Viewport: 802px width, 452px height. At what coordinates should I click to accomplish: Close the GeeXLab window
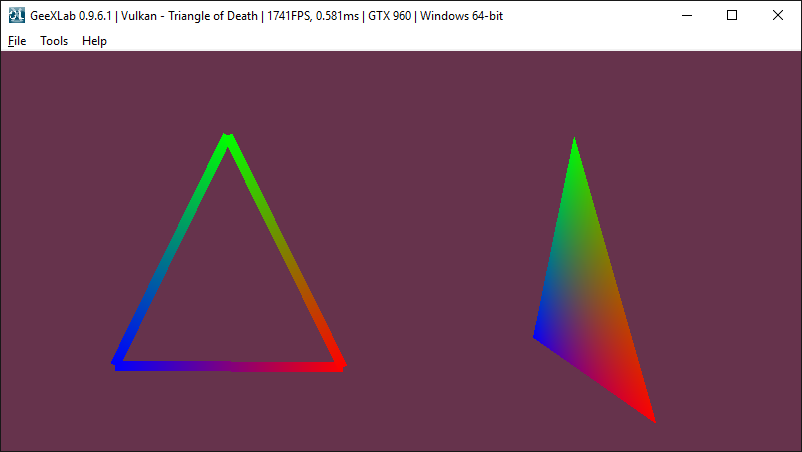778,15
